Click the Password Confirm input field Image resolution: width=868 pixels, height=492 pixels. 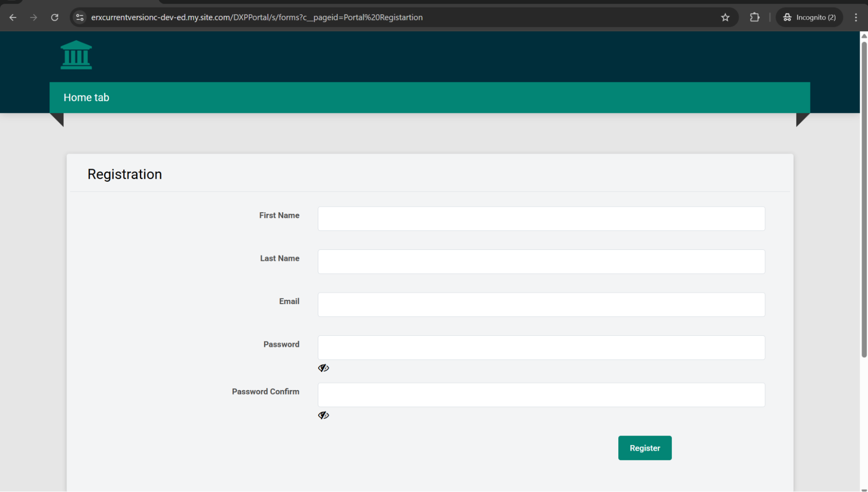point(541,395)
